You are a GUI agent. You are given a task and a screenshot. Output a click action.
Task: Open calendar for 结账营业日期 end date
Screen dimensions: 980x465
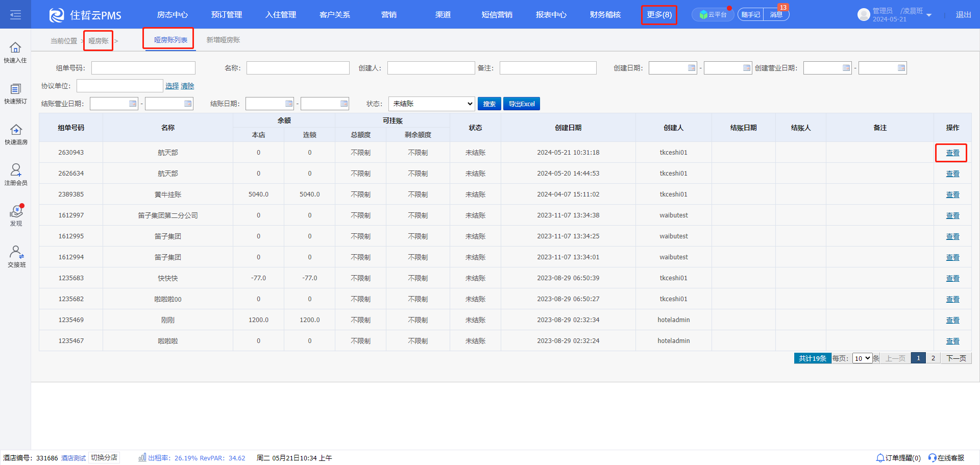(188, 104)
